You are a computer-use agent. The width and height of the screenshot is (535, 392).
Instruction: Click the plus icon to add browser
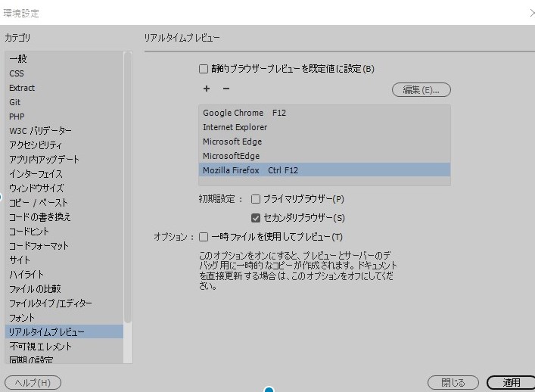[206, 89]
